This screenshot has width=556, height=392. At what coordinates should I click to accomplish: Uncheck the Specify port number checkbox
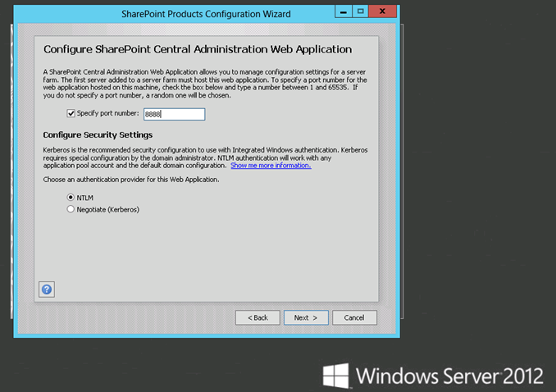71,113
